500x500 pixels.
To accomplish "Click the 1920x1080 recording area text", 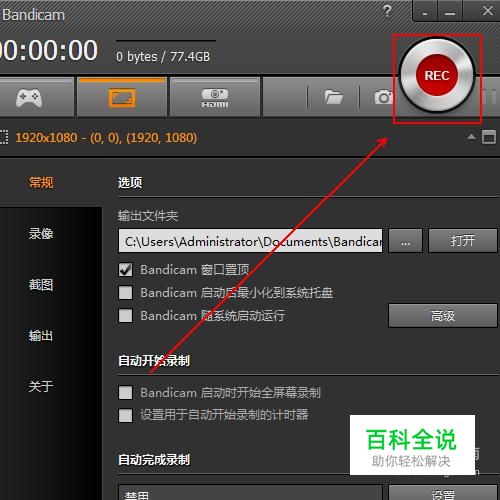I will (x=106, y=138).
